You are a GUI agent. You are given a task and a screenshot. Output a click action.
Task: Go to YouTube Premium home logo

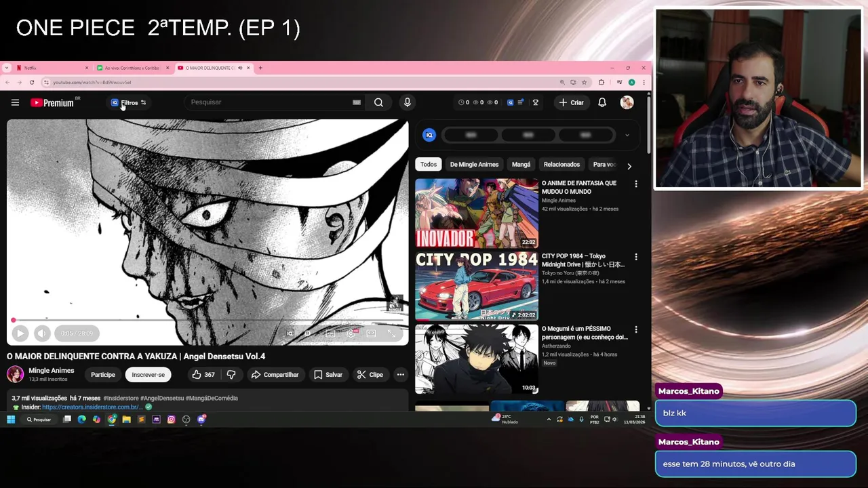click(52, 102)
